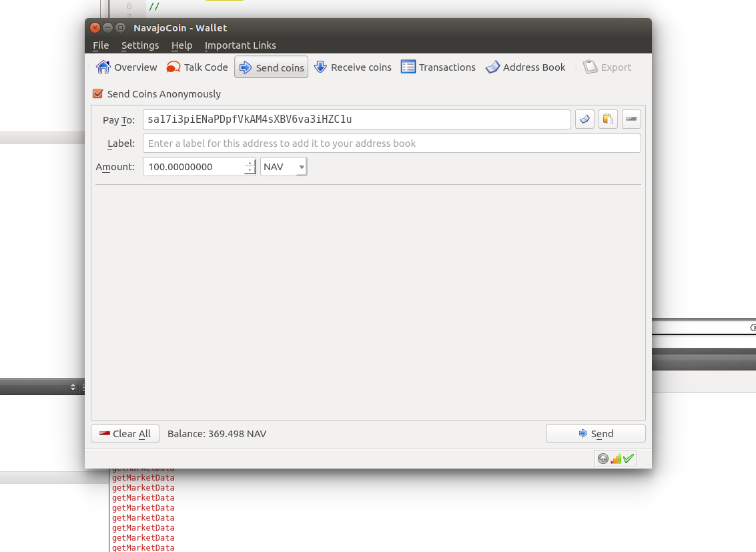756x552 pixels.
Task: Open the Overview page
Action: click(x=126, y=67)
